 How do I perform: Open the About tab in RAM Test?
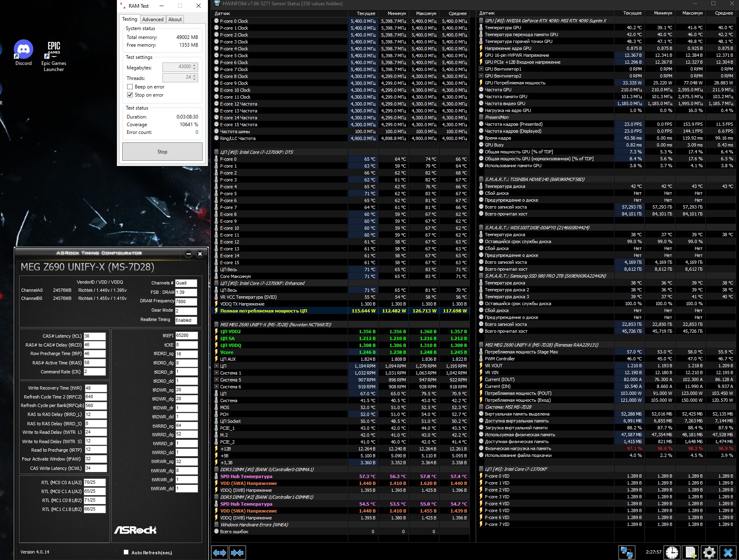(x=175, y=19)
